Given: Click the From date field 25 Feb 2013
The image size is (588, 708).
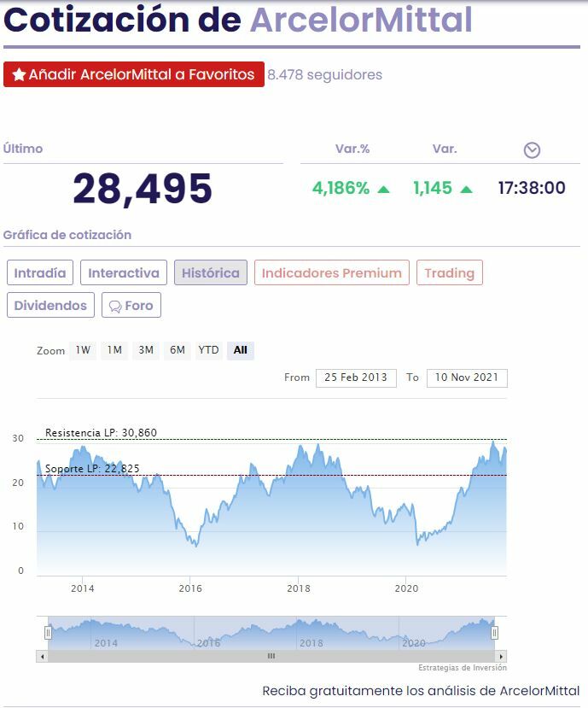Looking at the screenshot, I should point(356,378).
